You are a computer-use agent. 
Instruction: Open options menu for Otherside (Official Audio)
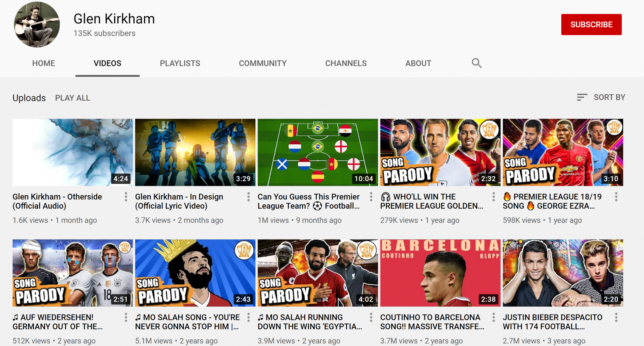click(x=126, y=197)
